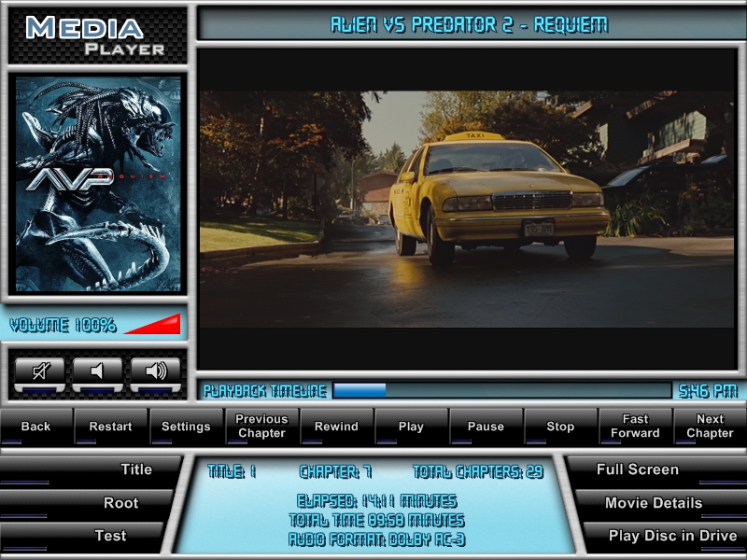Restart the movie playback
The image size is (747, 560).
click(x=111, y=427)
